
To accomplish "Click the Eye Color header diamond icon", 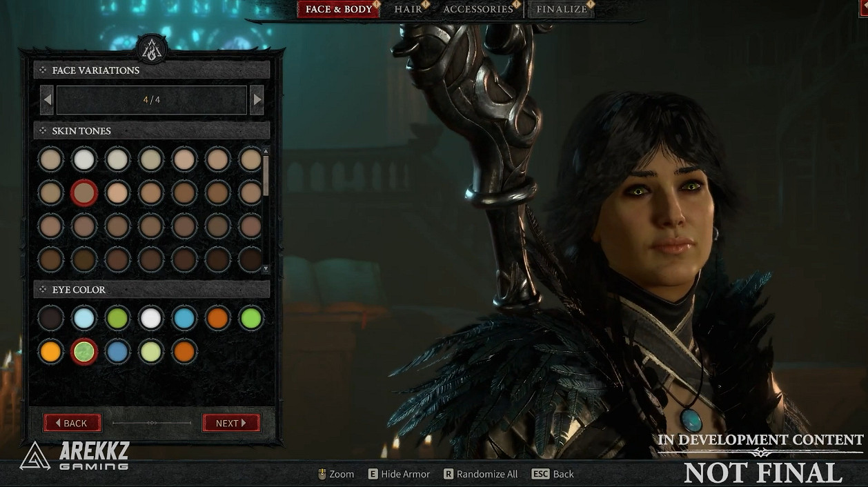I will tap(43, 290).
